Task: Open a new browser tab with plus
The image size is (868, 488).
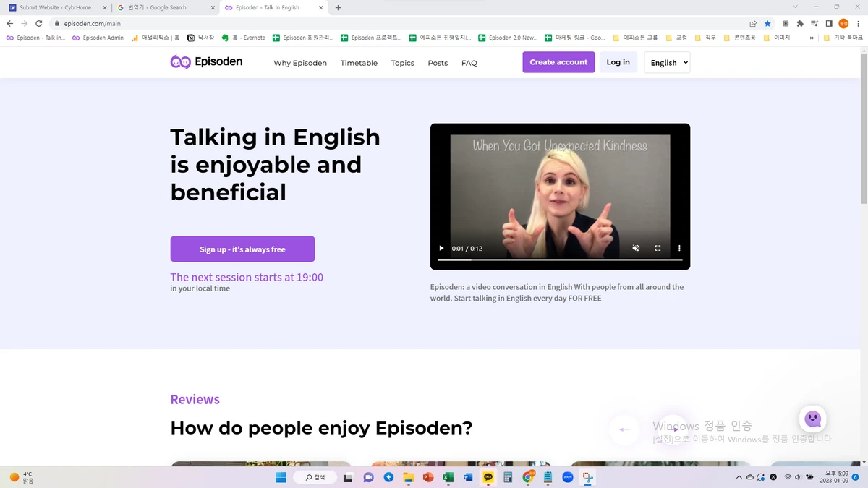Action: tap(338, 7)
